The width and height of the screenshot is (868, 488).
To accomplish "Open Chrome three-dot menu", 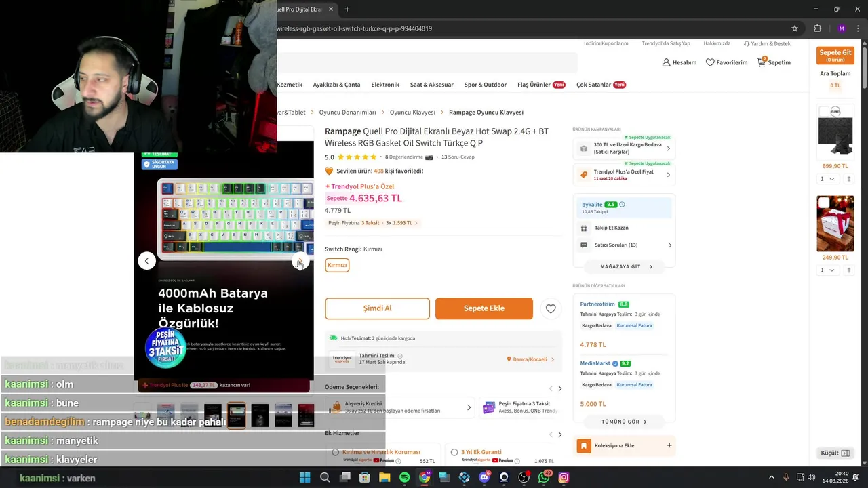I will (x=859, y=28).
